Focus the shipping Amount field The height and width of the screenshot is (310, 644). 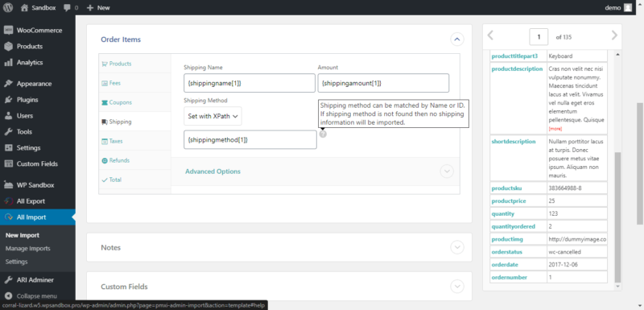pyautogui.click(x=383, y=83)
